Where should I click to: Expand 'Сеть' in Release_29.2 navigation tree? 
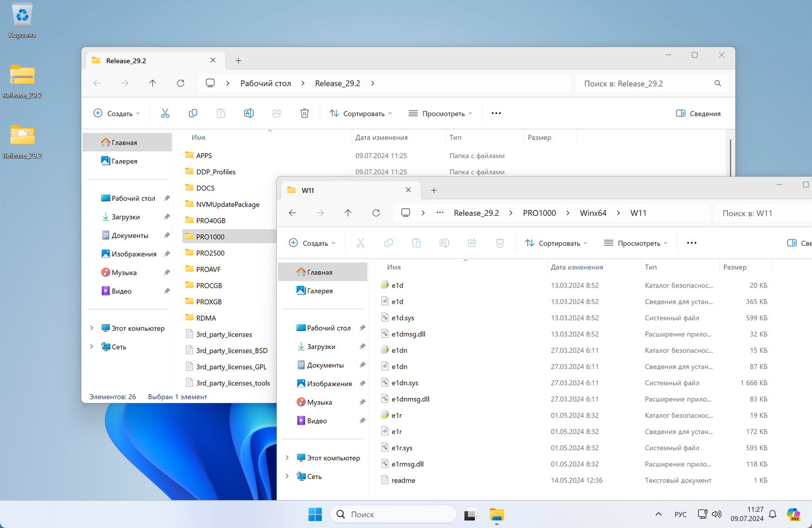click(x=91, y=346)
